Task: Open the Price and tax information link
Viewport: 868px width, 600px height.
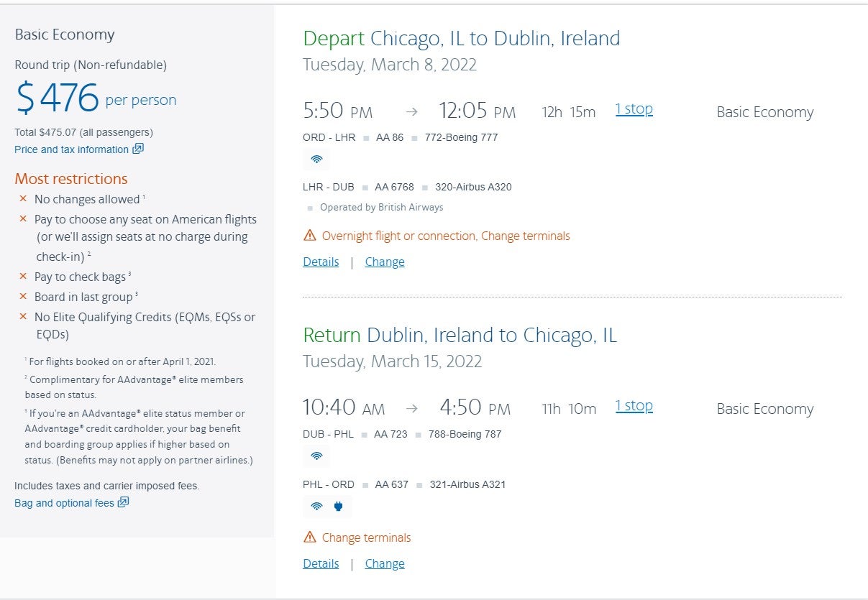Action: (x=72, y=149)
